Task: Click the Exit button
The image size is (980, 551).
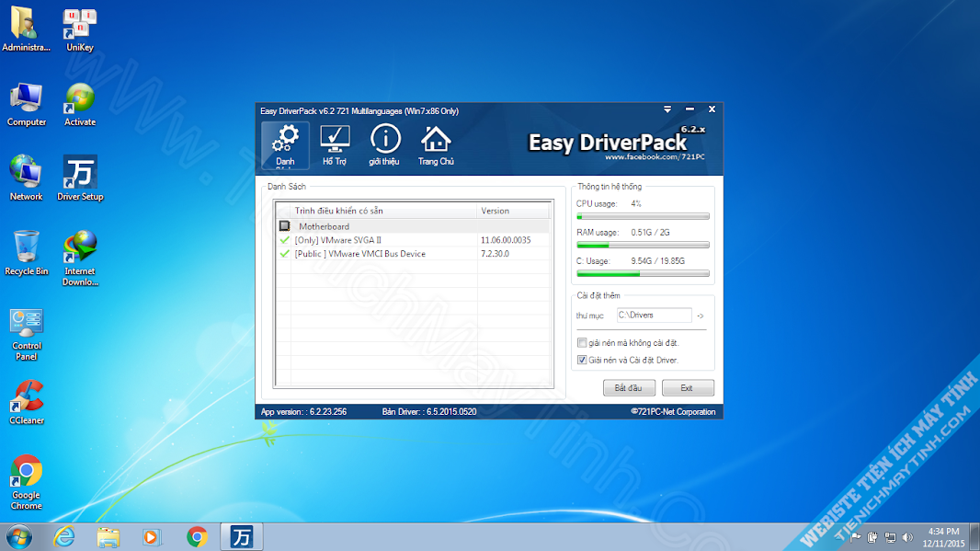Action: click(688, 388)
